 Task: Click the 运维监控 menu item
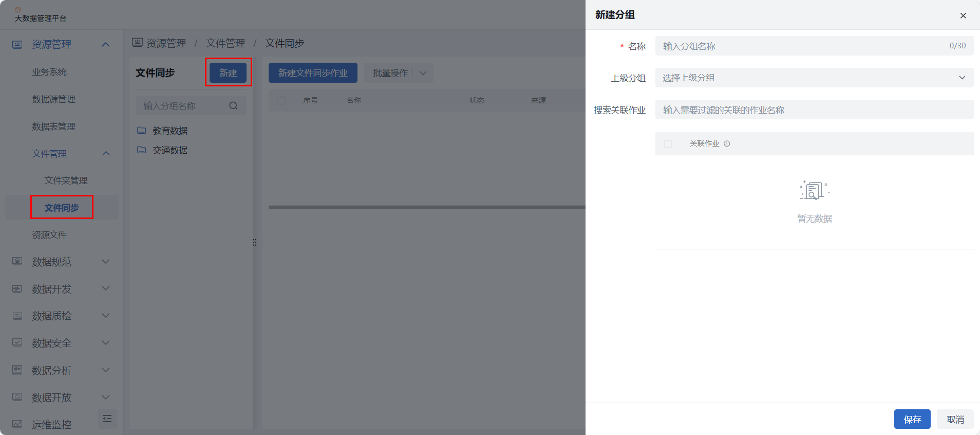point(51,425)
